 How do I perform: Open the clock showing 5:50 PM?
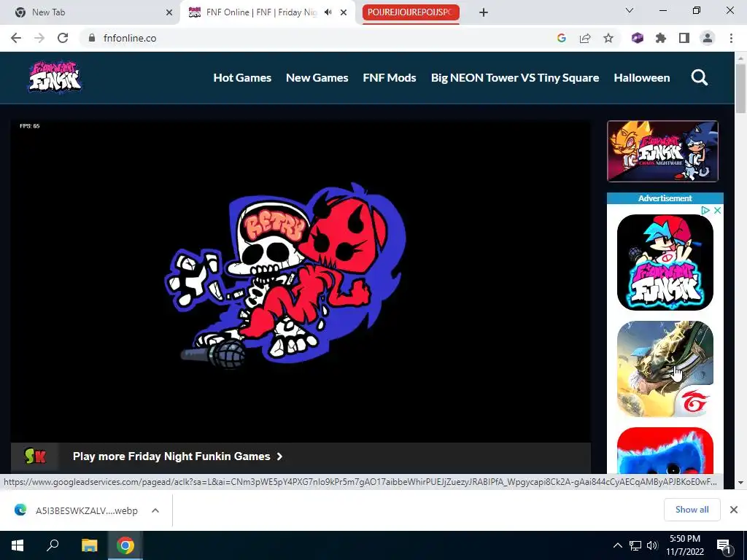point(685,545)
